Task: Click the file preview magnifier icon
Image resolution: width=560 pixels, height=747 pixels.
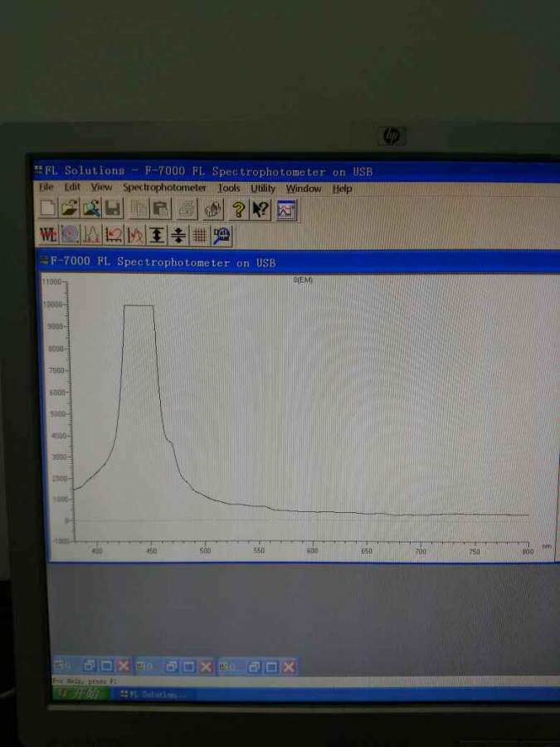Action: point(91,208)
